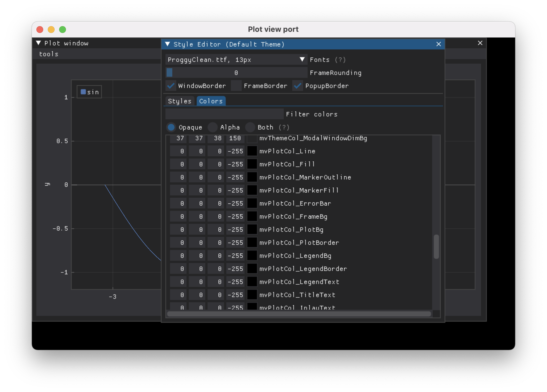The width and height of the screenshot is (547, 392).
Task: Open the Fonts dropdown ProggyClean.ttf
Action: click(x=236, y=60)
